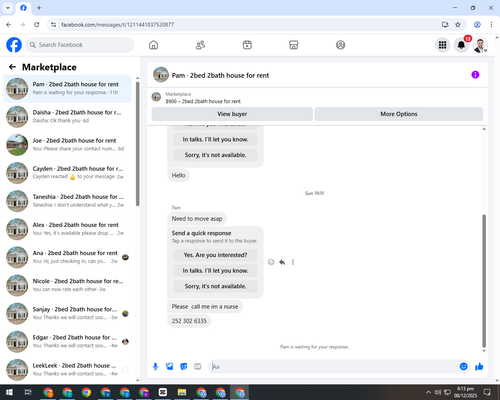The image size is (500, 400).
Task: Send lower 'In talks. I'll let you know.' response
Action: (x=215, y=271)
